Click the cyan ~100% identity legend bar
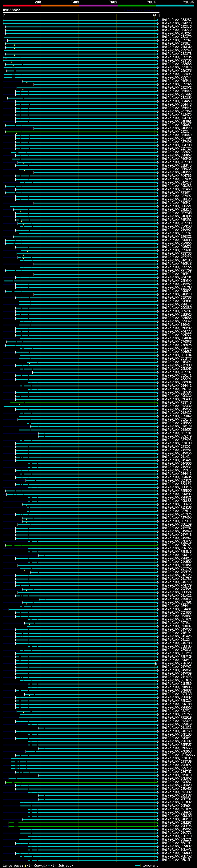 (175, 6)
